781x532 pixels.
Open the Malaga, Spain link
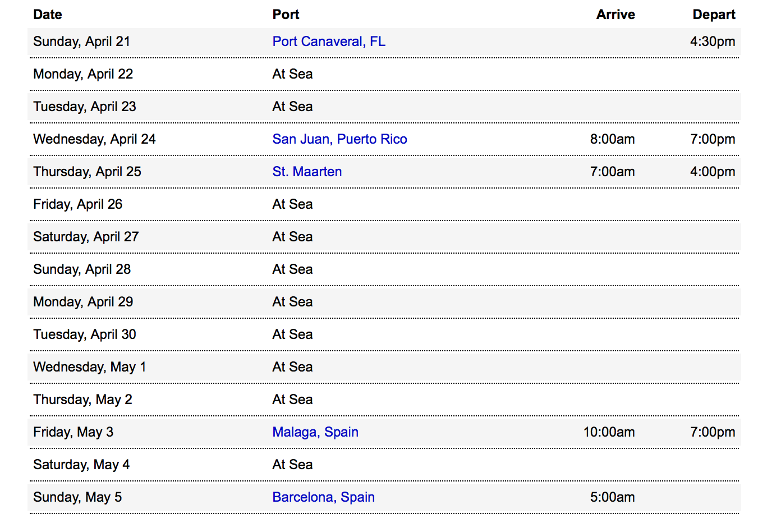(315, 432)
